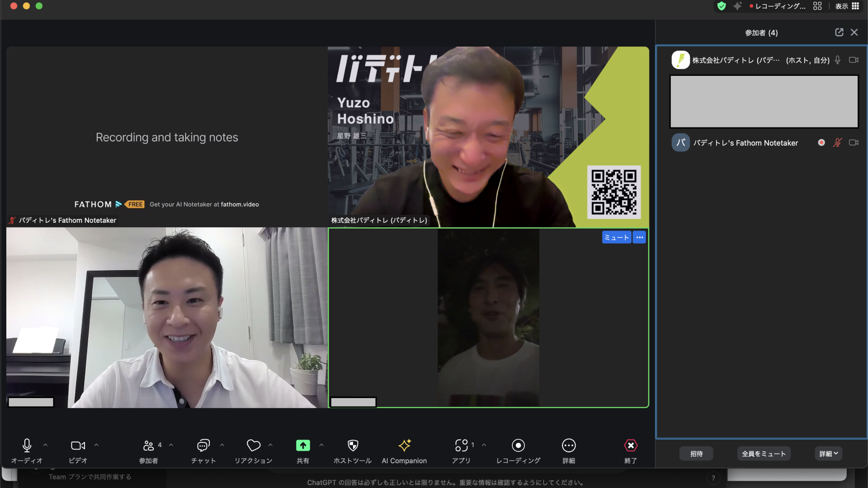The width and height of the screenshot is (868, 488).
Task: Click Fathom Notetaker's muted microphone icon
Action: point(838,143)
